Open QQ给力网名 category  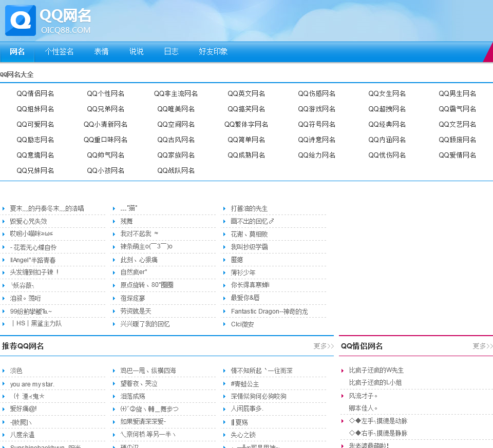pos(317,155)
